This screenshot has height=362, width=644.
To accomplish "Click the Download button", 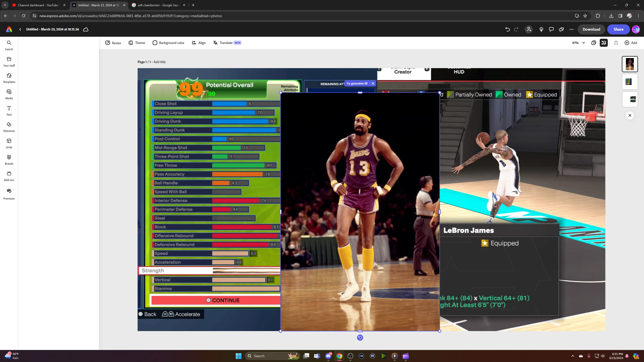I will (x=591, y=29).
